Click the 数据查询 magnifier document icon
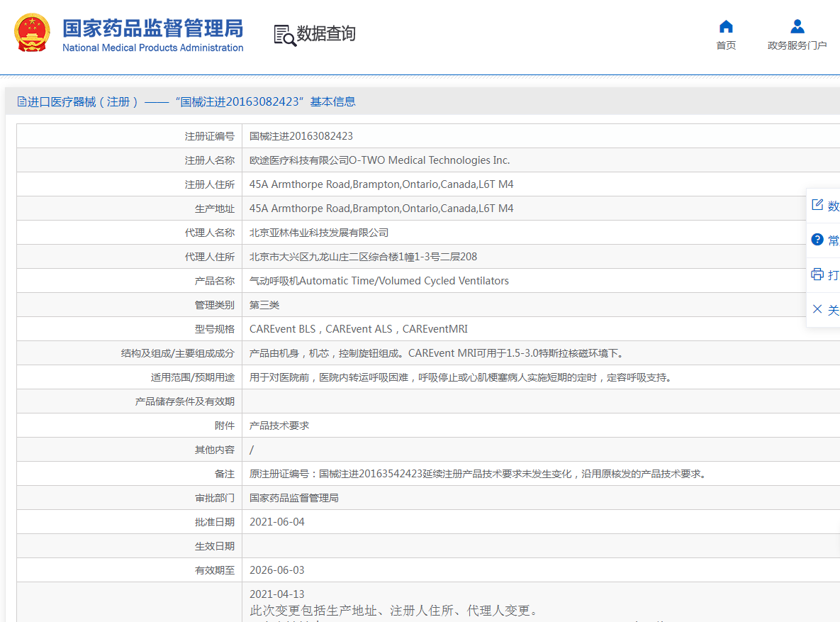This screenshot has width=840, height=622. (x=285, y=35)
